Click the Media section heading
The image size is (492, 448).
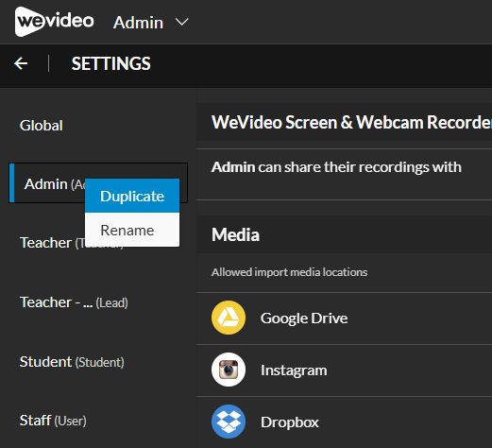pyautogui.click(x=235, y=234)
